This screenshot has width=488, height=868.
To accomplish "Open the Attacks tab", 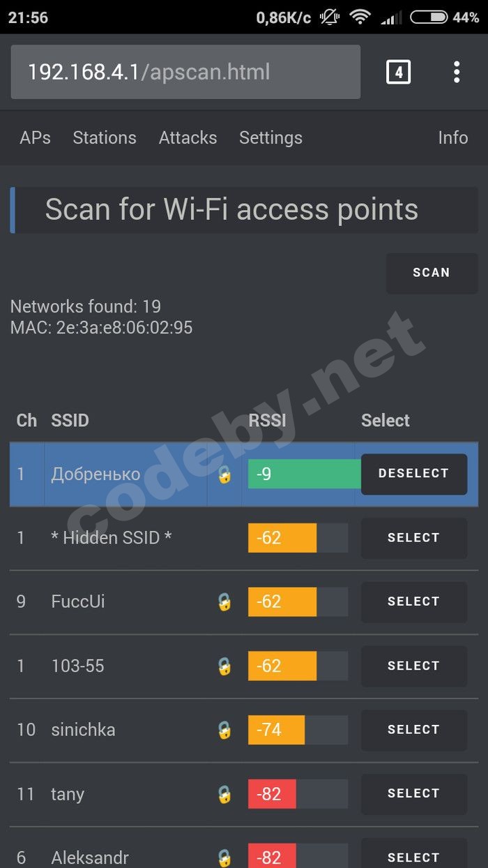I will coord(188,137).
